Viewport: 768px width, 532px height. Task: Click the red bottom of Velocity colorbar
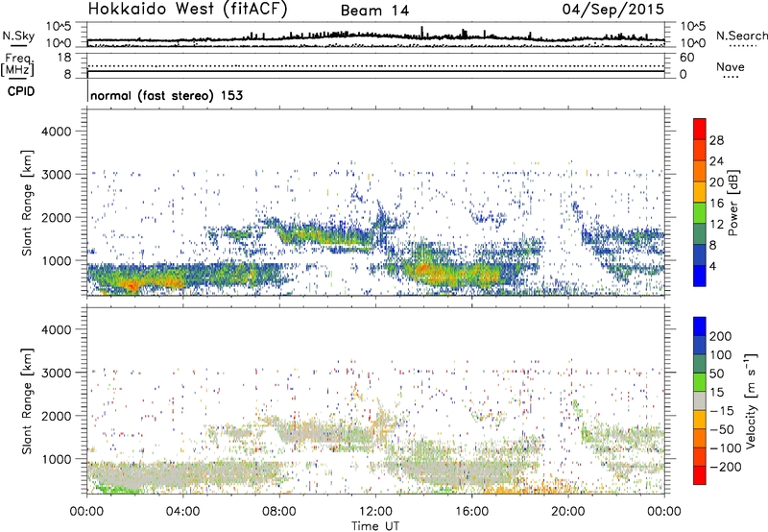(700, 475)
